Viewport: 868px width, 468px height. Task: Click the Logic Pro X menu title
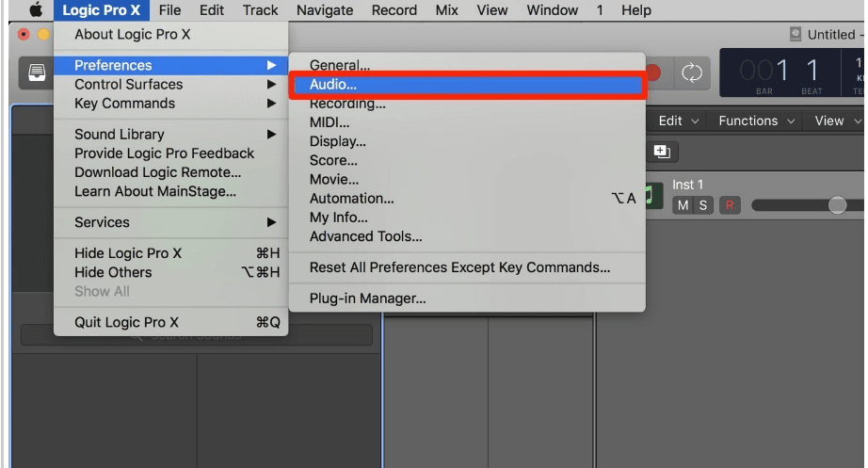(x=102, y=10)
